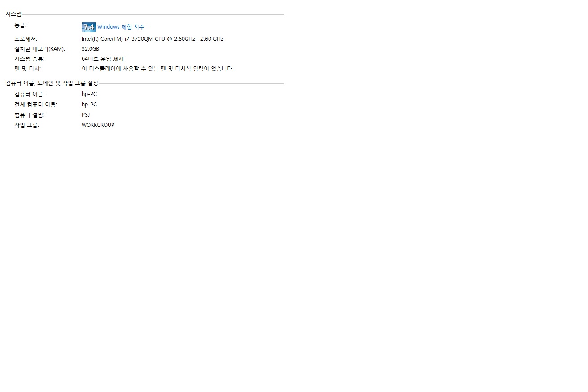This screenshot has width=588, height=392.
Task: Open the Windows 체험 지수 link
Action: click(121, 27)
